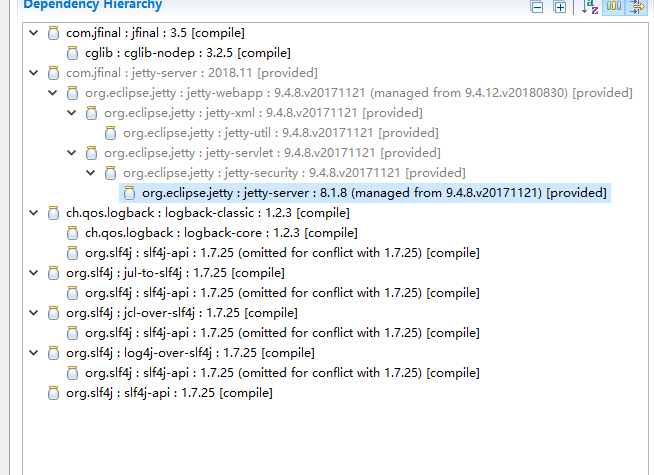The width and height of the screenshot is (654, 475).
Task: Collapse the jetty-webapp dependency node
Action: (x=53, y=92)
